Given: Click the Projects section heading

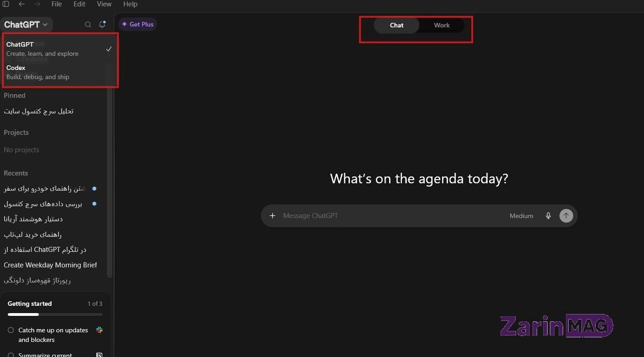Looking at the screenshot, I should (16, 133).
